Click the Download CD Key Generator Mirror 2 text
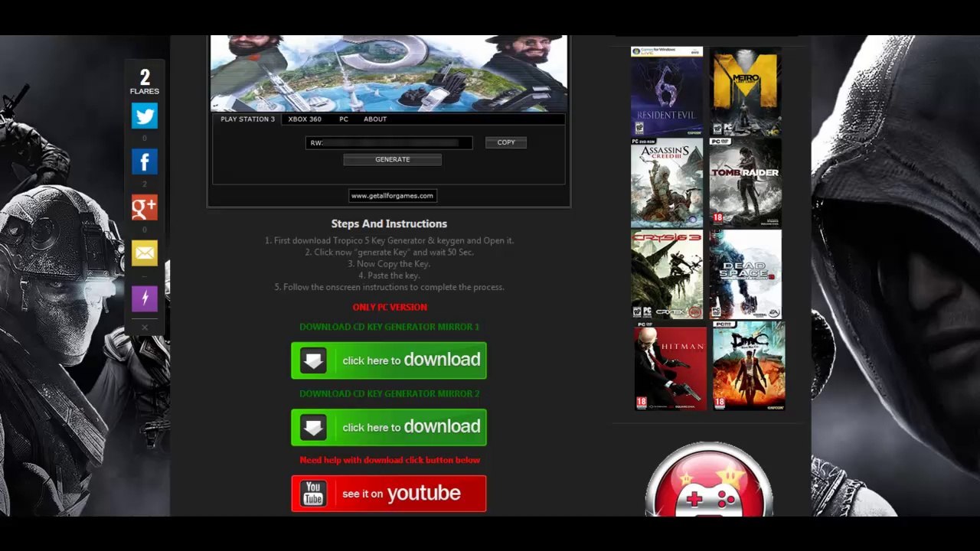Image resolution: width=980 pixels, height=551 pixels. 389,393
